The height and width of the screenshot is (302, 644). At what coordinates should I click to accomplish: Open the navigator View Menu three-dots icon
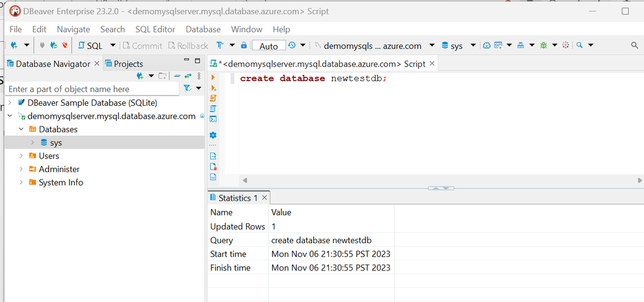(199, 76)
